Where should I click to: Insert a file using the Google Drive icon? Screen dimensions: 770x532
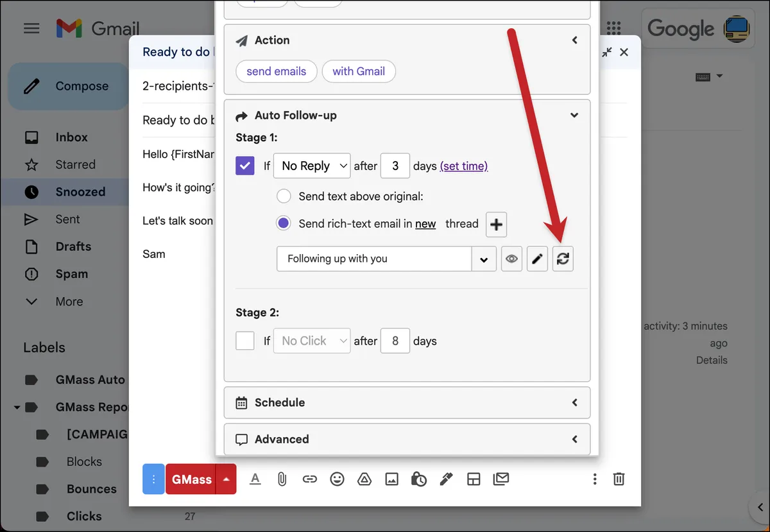point(364,479)
